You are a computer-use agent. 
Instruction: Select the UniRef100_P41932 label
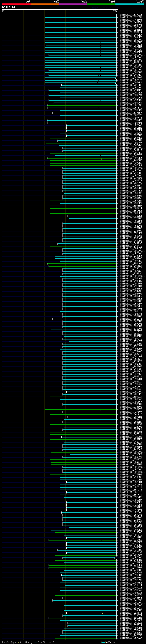[131, 600]
